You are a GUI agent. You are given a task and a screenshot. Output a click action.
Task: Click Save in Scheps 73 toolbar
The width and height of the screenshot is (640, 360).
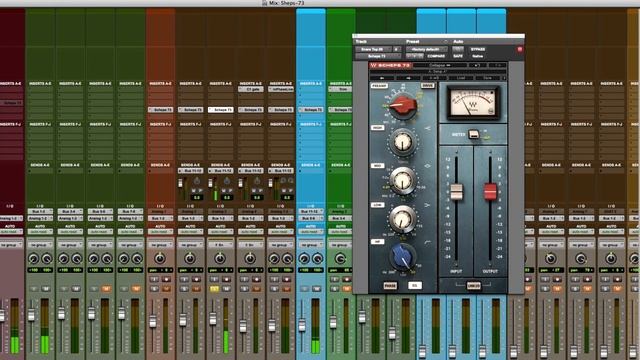[x=487, y=78]
